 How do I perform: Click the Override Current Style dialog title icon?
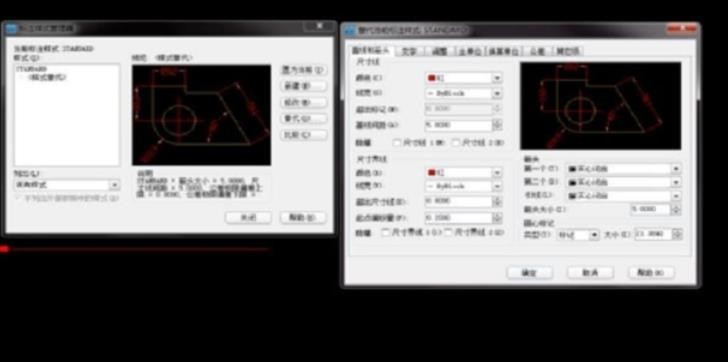350,31
